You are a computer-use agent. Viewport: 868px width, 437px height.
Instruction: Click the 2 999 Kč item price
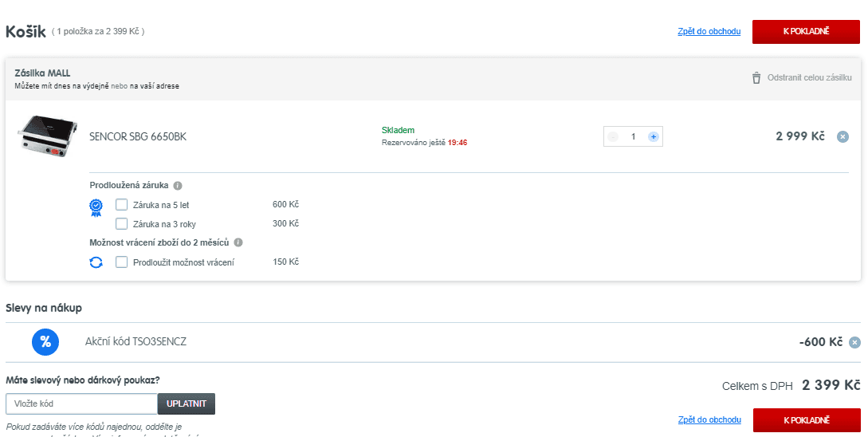tap(800, 136)
